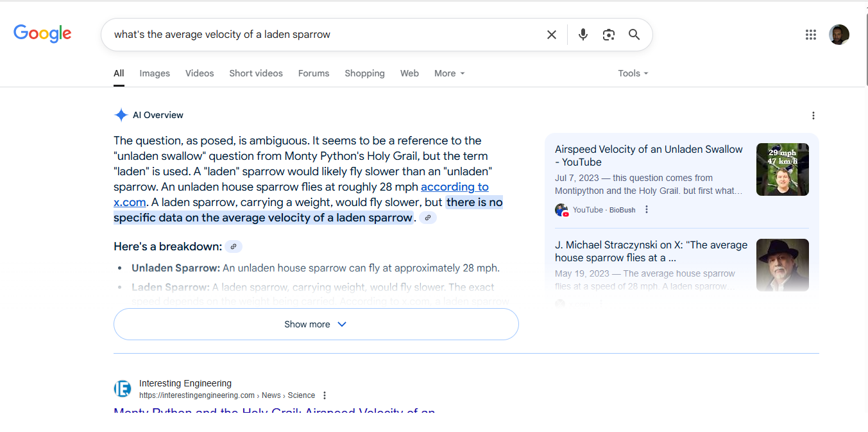Switch to the Shopping tab

click(x=364, y=73)
